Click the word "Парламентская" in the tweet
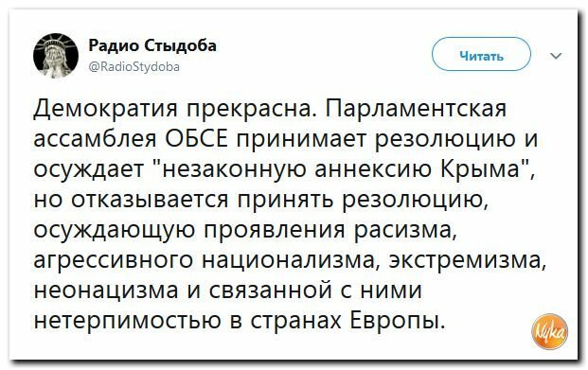 (417, 109)
